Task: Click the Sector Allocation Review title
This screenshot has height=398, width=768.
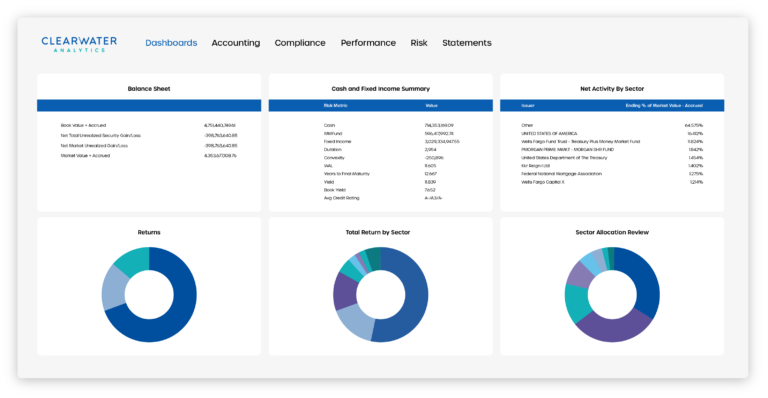Action: 612,232
